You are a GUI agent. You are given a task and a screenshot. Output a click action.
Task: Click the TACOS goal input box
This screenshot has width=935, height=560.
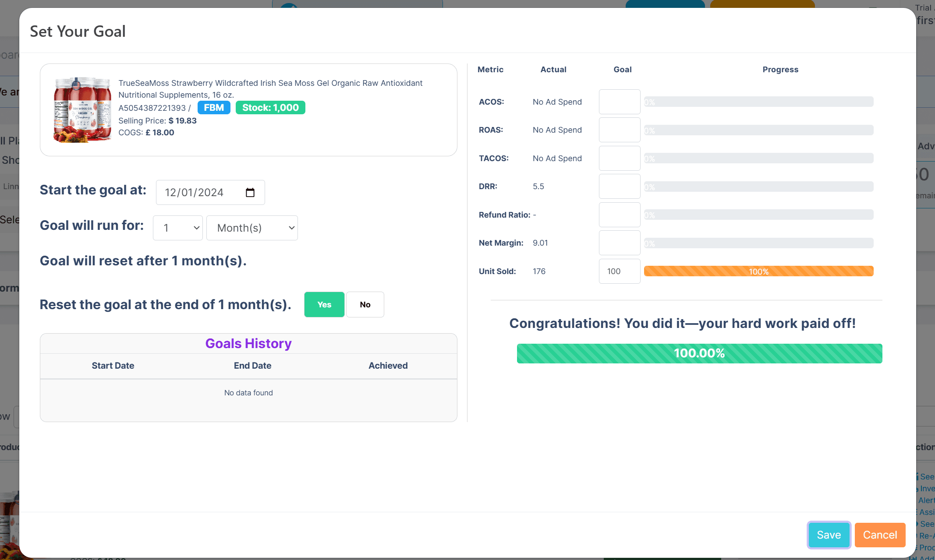(620, 158)
